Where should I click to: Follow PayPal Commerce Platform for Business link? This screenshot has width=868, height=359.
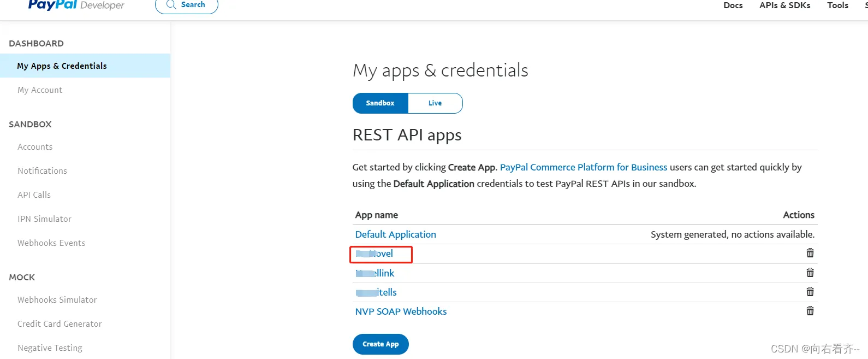pyautogui.click(x=583, y=167)
